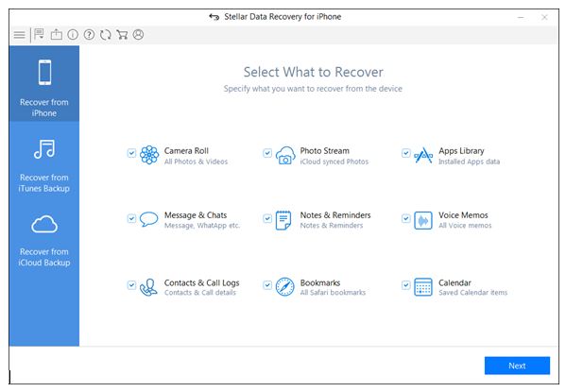Click the Photo Stream cloud camera icon
Viewport: 566px width, 392px height.
[x=285, y=156]
